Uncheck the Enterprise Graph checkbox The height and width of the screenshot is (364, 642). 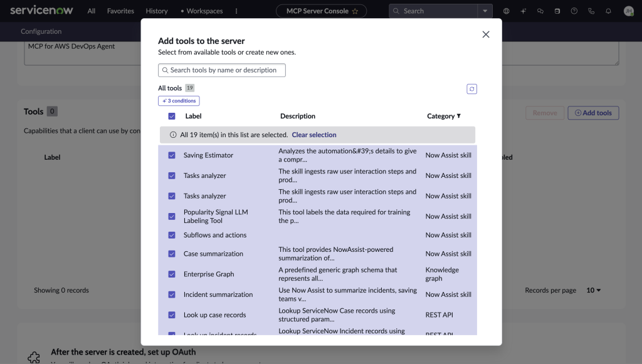(x=172, y=274)
